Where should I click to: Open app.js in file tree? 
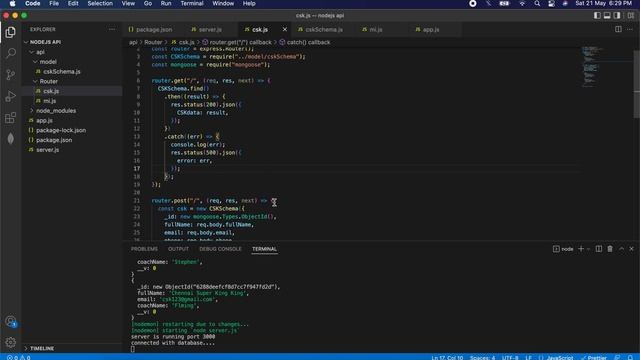(44, 120)
